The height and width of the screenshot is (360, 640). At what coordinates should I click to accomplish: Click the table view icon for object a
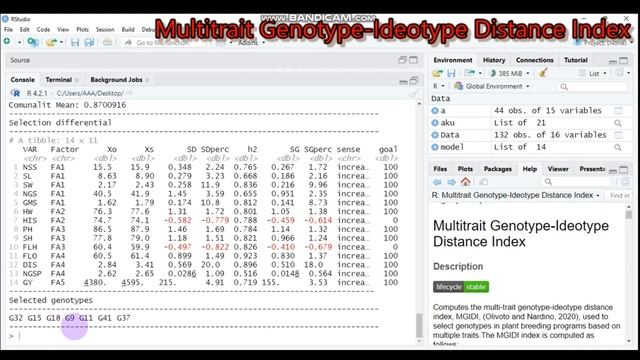[x=618, y=111]
